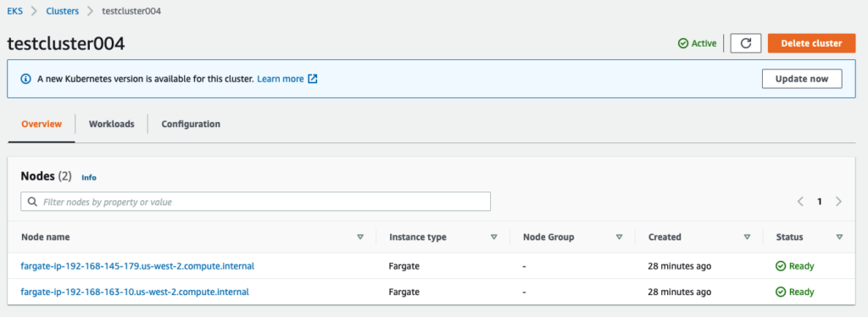Click the new Kubernetes version available message
The width and height of the screenshot is (868, 317).
pos(146,79)
